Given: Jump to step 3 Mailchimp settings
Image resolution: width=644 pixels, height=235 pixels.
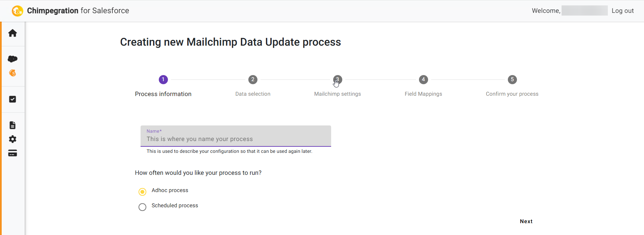Looking at the screenshot, I should [338, 86].
